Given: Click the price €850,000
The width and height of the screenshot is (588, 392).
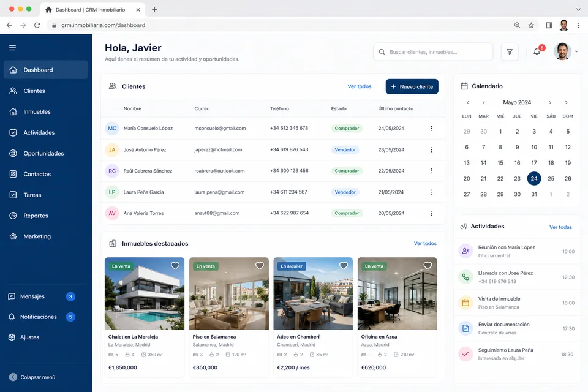Looking at the screenshot, I should (x=205, y=367).
